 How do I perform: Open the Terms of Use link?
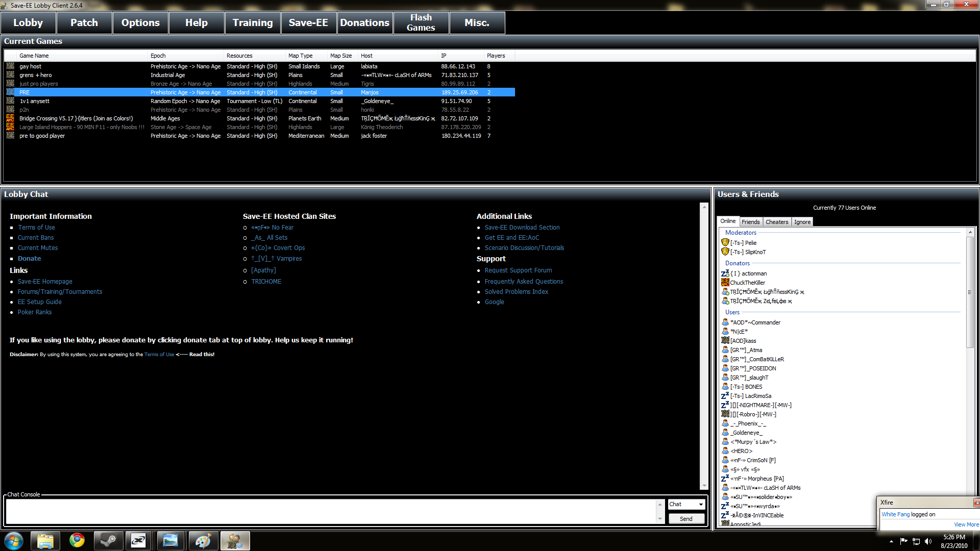[x=36, y=228]
